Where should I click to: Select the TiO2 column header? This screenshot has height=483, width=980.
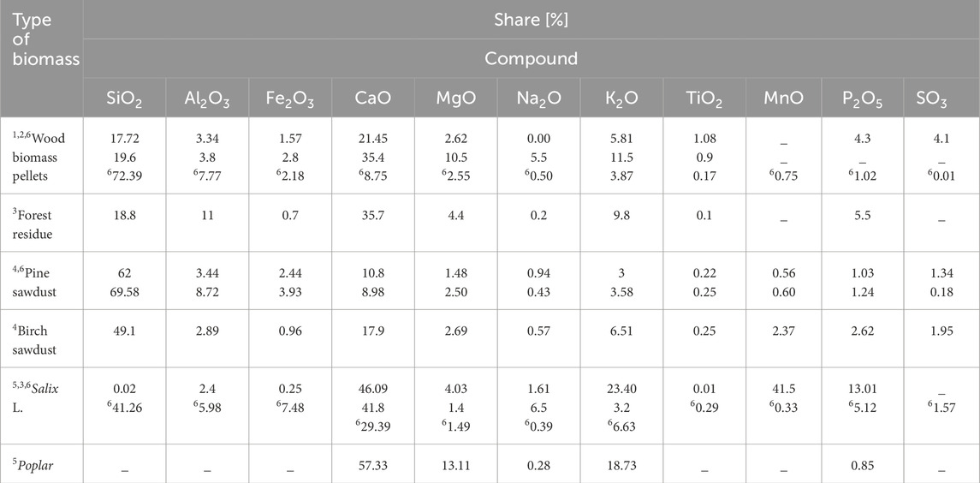pos(704,98)
